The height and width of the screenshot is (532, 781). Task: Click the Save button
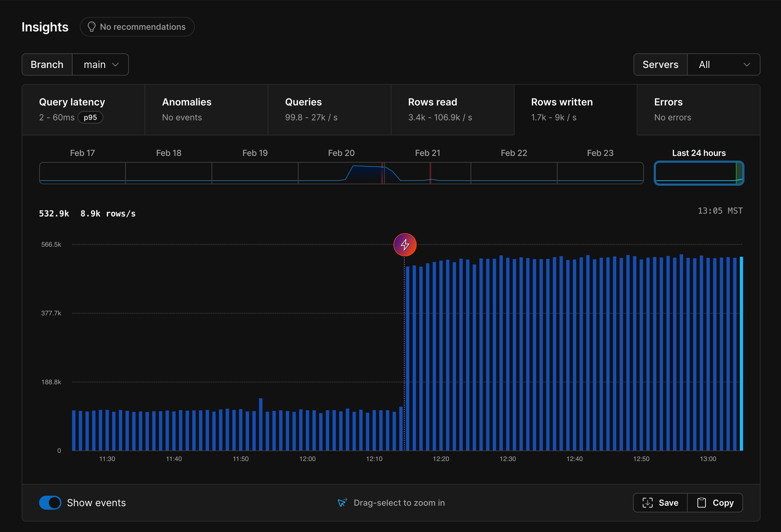pyautogui.click(x=659, y=502)
